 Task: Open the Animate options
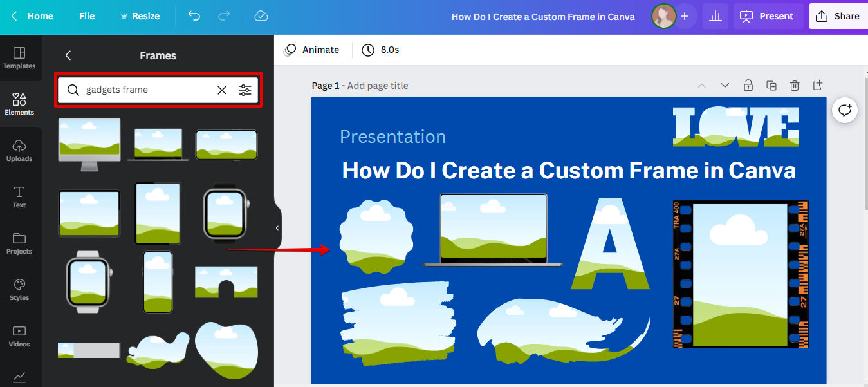click(311, 50)
